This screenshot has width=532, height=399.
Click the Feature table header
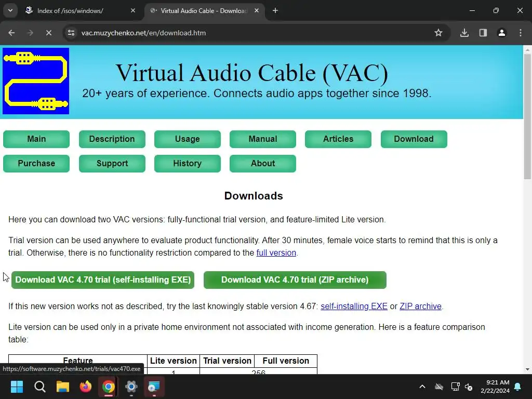tap(78, 361)
